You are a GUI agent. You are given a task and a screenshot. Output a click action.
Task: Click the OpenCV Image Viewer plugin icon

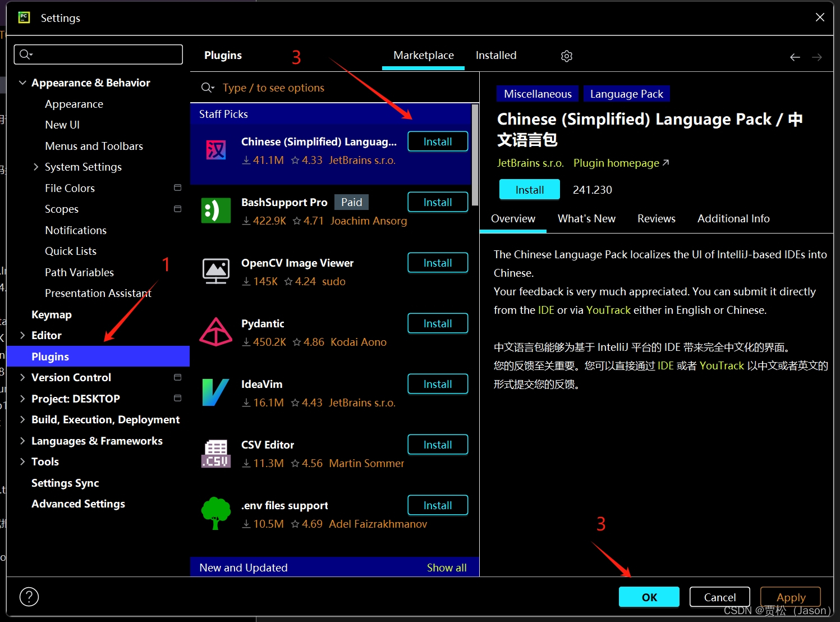click(x=216, y=271)
